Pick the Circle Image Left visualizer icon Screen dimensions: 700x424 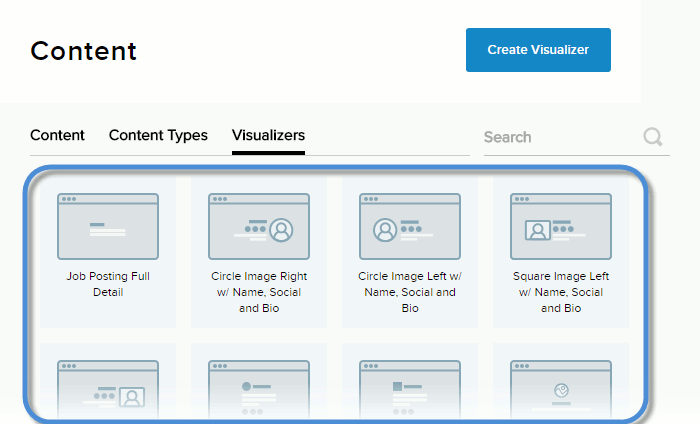tap(410, 227)
